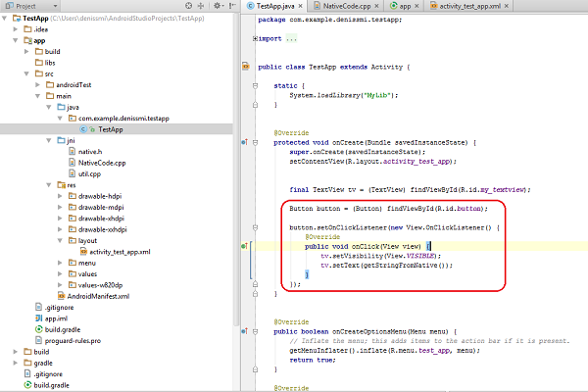
Task: Collapse the app module folder
Action: (x=16, y=40)
